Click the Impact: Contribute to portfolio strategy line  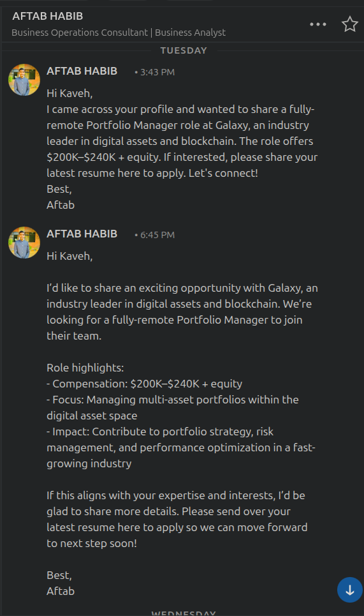(181, 447)
